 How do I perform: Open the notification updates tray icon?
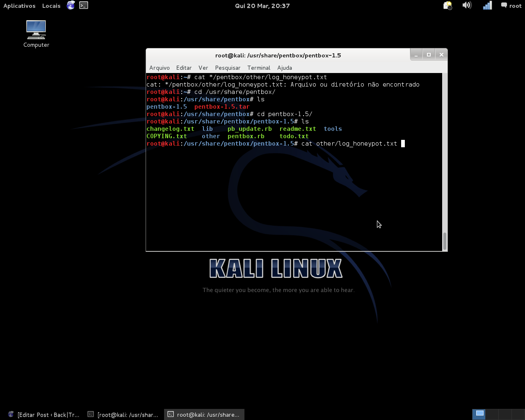coord(447,6)
